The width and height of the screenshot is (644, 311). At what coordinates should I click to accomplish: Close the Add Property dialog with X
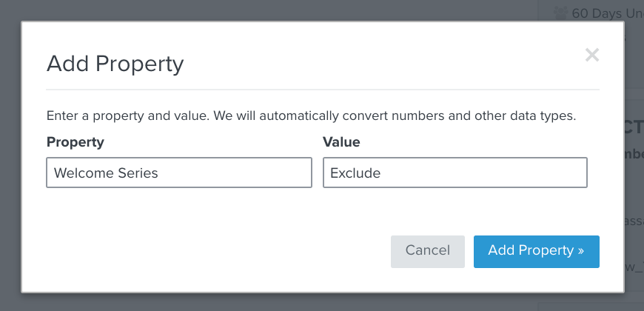tap(592, 55)
